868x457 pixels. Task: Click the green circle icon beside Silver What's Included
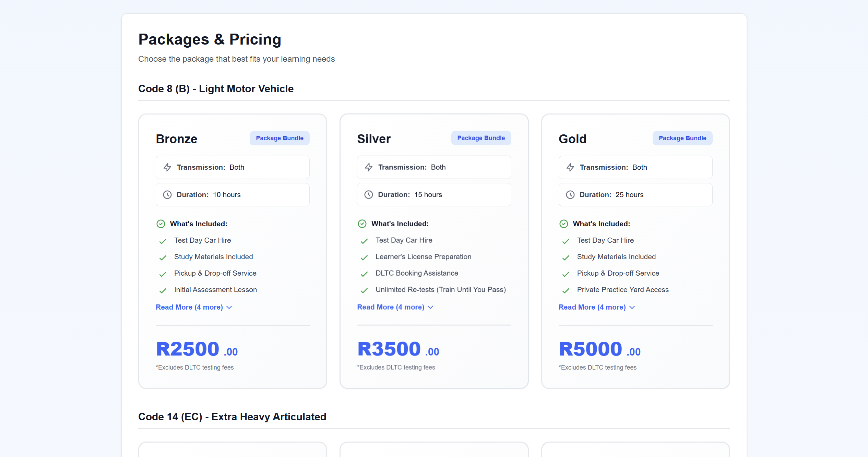(x=362, y=224)
